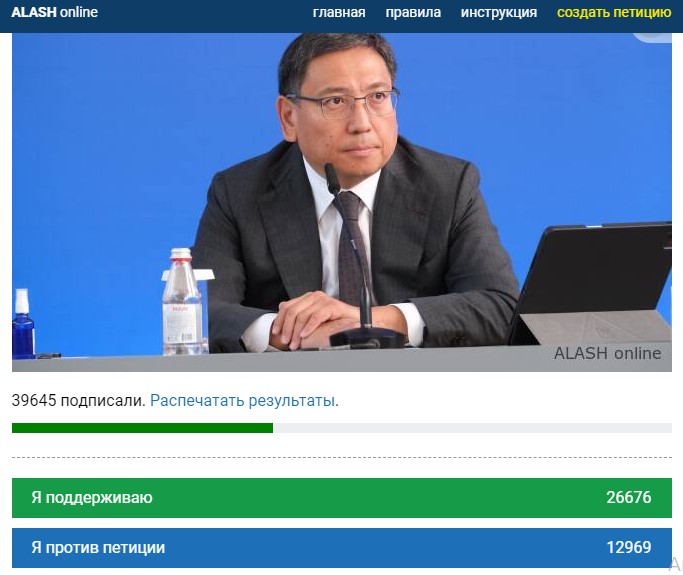Go to the правила page
Screen dimensions: 683x575
[x=413, y=13]
